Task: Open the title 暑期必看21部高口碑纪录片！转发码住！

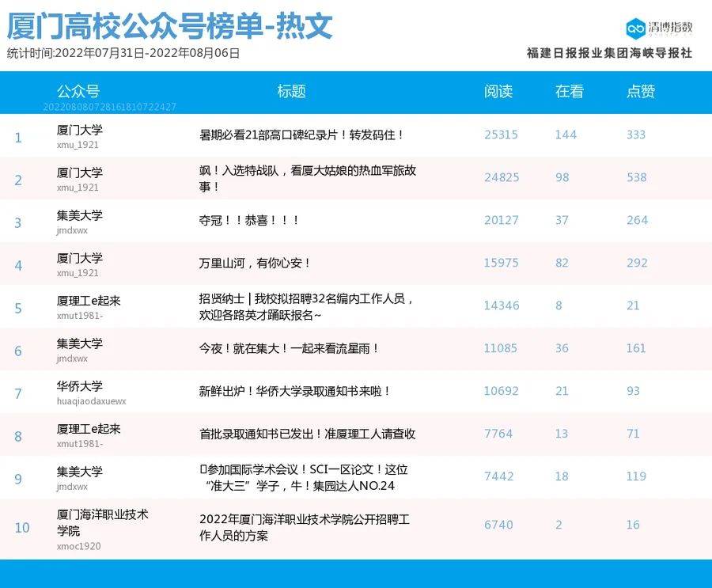Action: click(x=301, y=135)
